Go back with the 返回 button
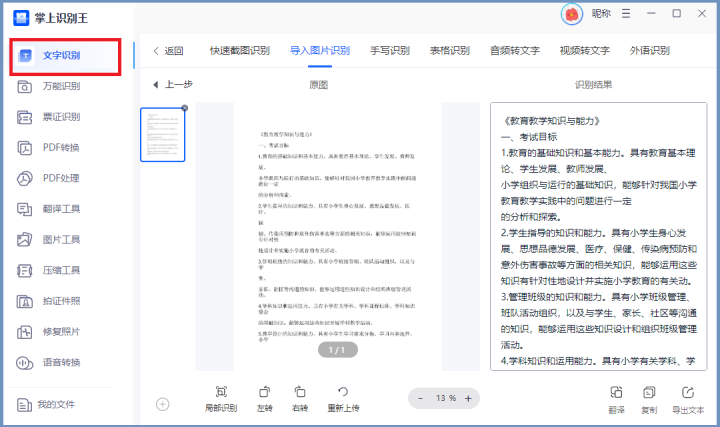 tap(168, 51)
